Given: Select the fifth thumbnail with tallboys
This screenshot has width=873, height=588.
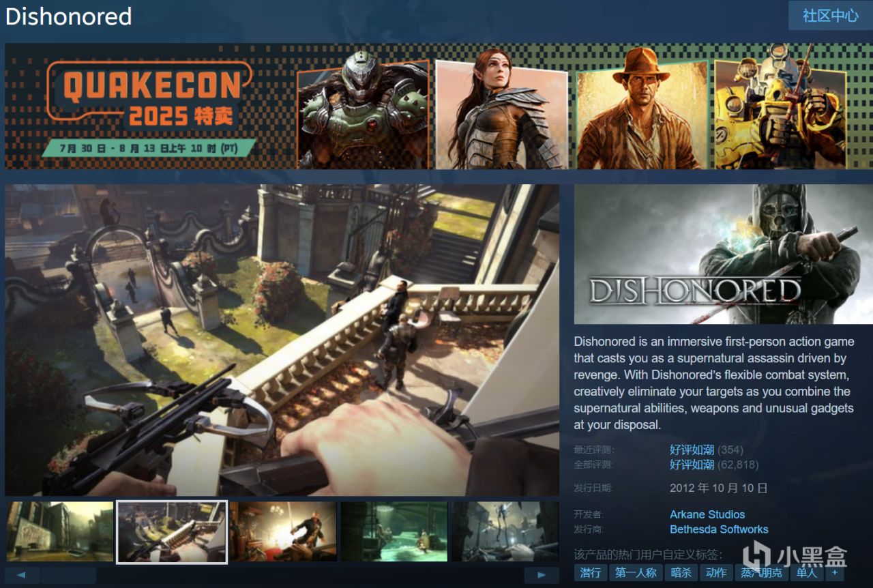Looking at the screenshot, I should pyautogui.click(x=505, y=532).
